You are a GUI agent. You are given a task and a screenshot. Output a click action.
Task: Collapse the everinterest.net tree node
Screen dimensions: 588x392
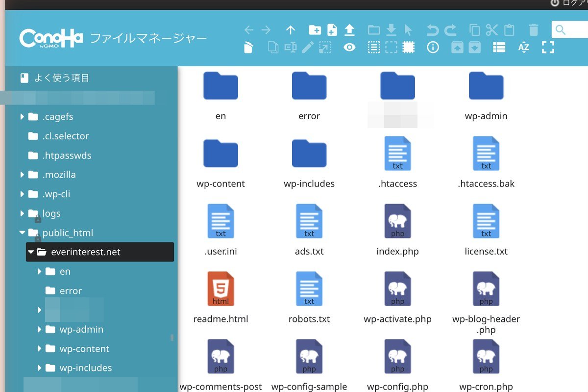coord(31,252)
